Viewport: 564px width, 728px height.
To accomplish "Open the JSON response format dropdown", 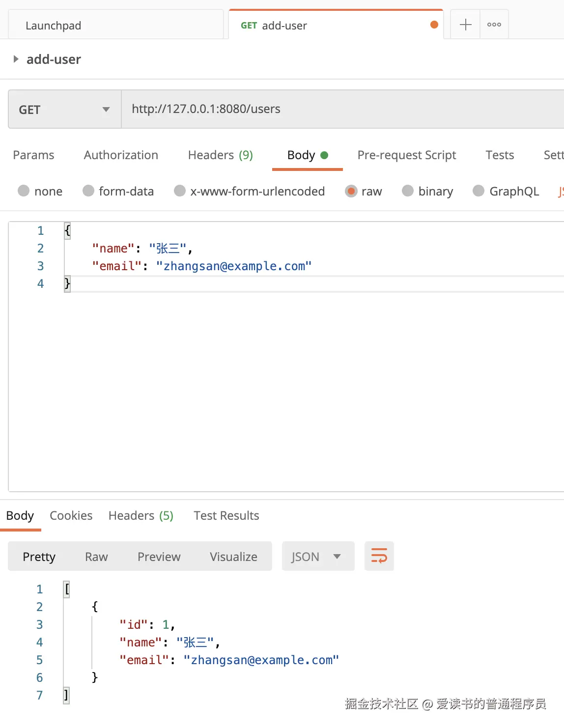I will click(317, 557).
